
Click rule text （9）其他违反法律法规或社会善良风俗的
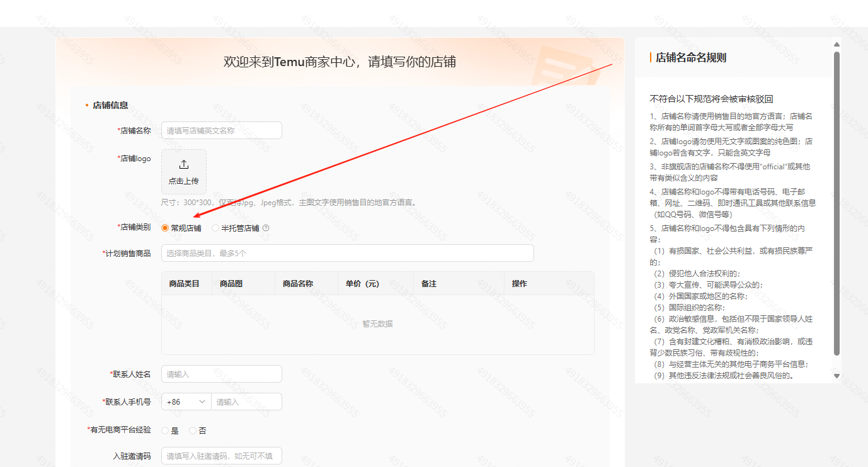pos(722,376)
